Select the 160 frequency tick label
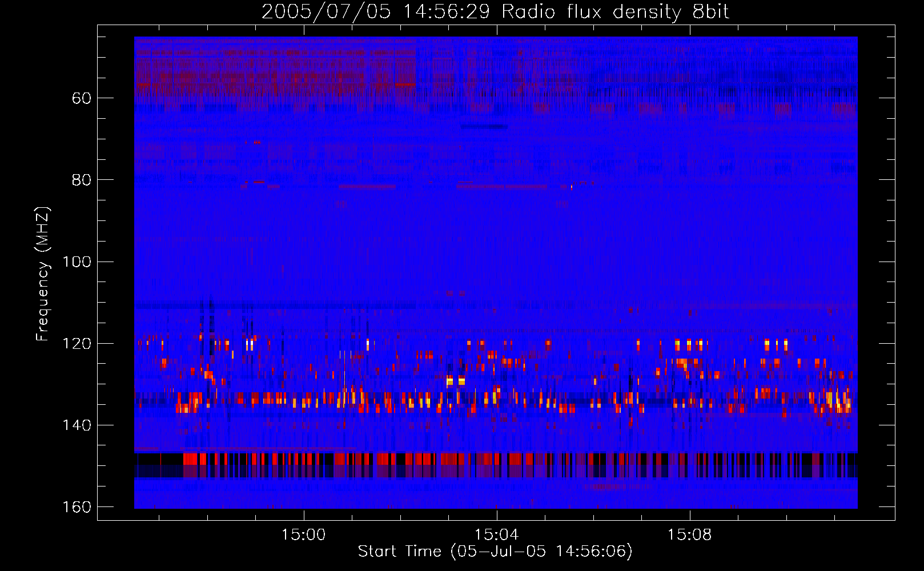 (x=77, y=507)
